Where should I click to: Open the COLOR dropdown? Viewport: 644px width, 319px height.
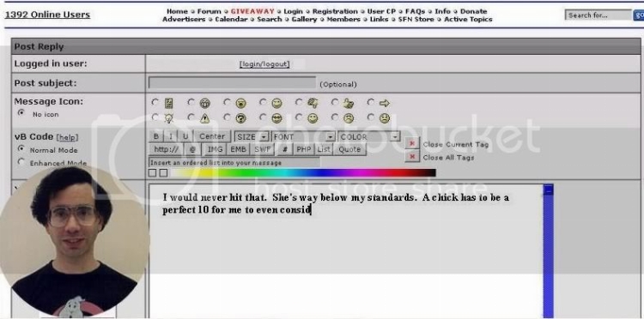pos(369,136)
